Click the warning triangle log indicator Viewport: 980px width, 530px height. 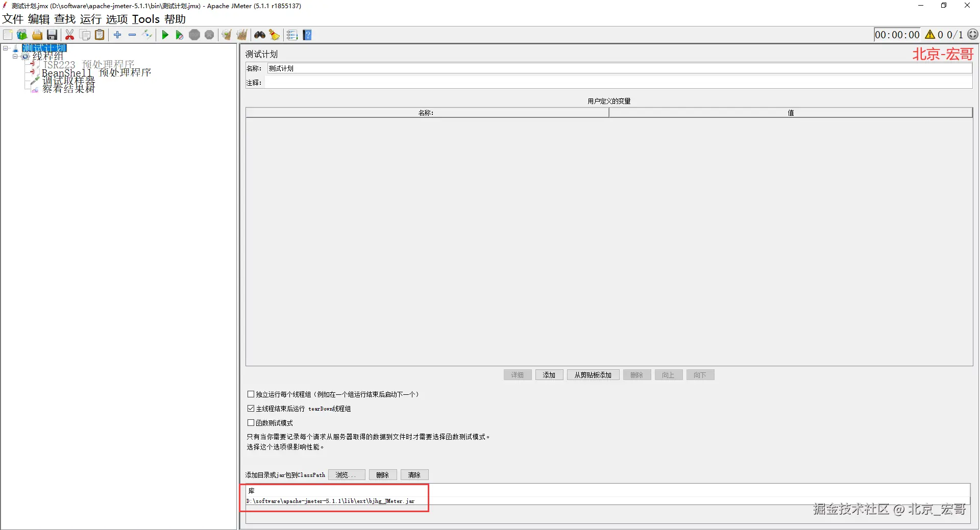click(930, 35)
